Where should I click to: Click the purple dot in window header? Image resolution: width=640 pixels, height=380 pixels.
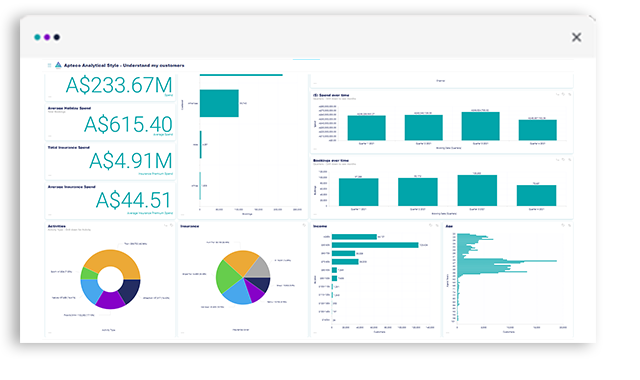[x=47, y=37]
